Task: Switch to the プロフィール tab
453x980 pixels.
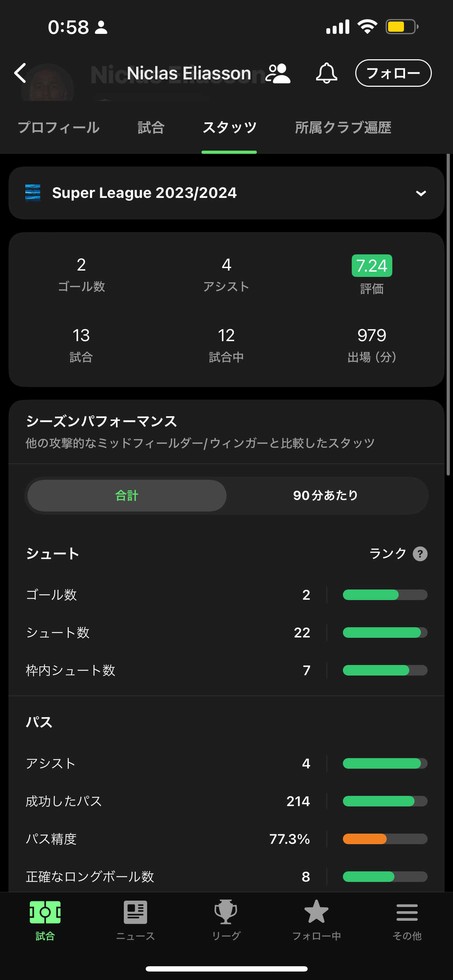Action: 59,127
